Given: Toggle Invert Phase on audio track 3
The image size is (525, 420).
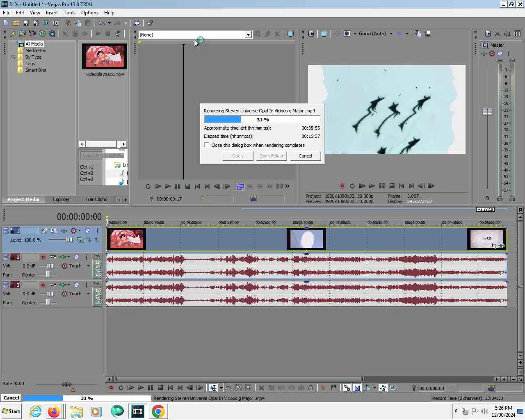Looking at the screenshot, I should pos(53,285).
